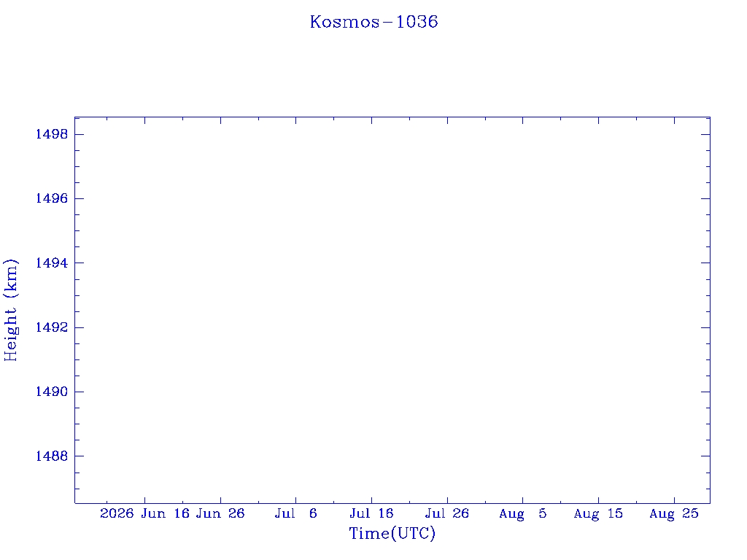Click the Jul 6 date tick label
The image size is (747, 560).
[296, 513]
